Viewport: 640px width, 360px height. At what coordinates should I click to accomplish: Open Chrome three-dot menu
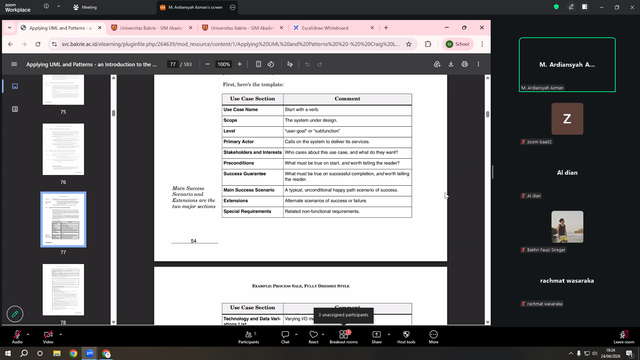482,44
